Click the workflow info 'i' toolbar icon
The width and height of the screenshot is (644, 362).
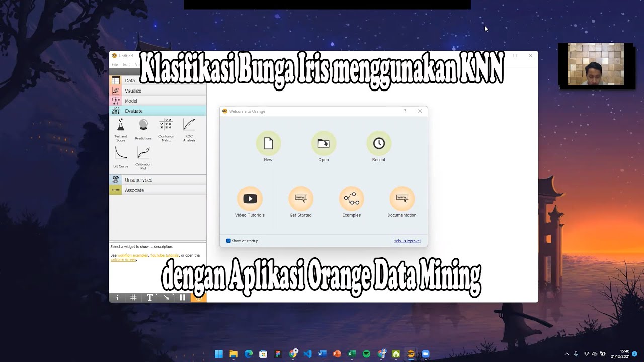(117, 297)
